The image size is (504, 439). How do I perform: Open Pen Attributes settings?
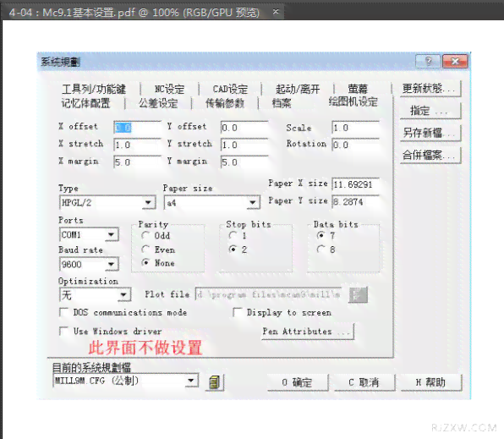pyautogui.click(x=308, y=332)
